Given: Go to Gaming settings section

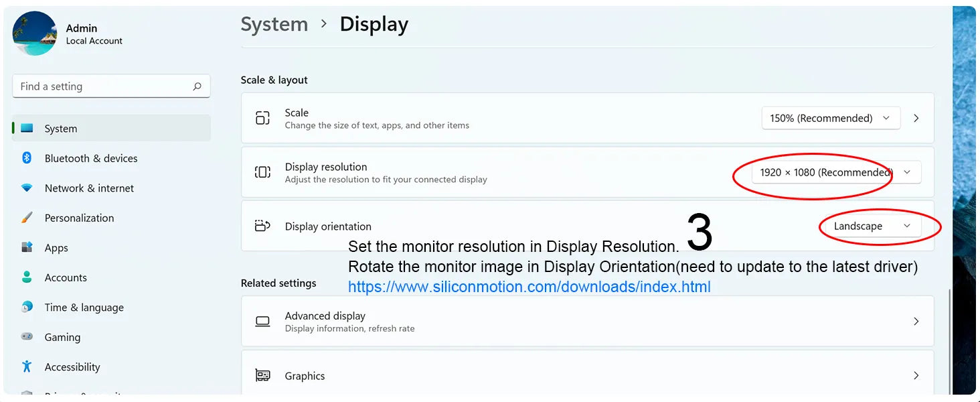Looking at the screenshot, I should (62, 337).
